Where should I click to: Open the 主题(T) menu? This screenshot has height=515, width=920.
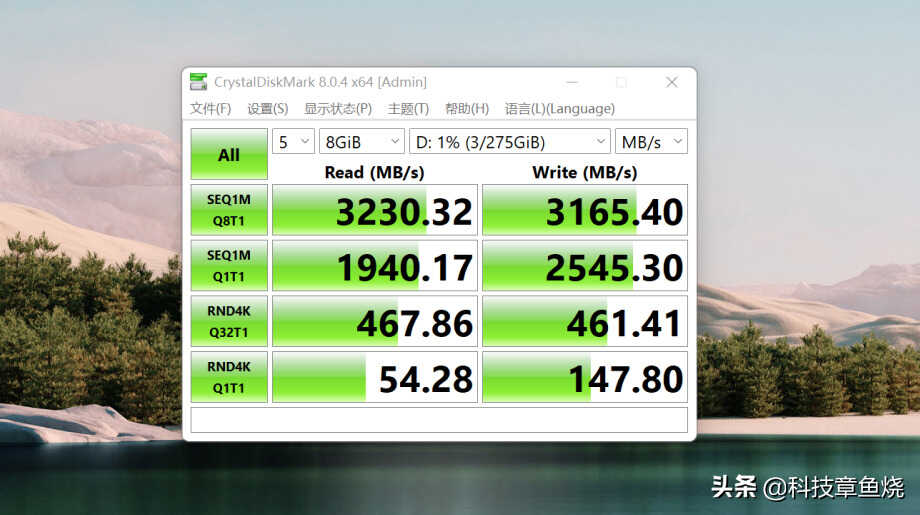(x=408, y=109)
